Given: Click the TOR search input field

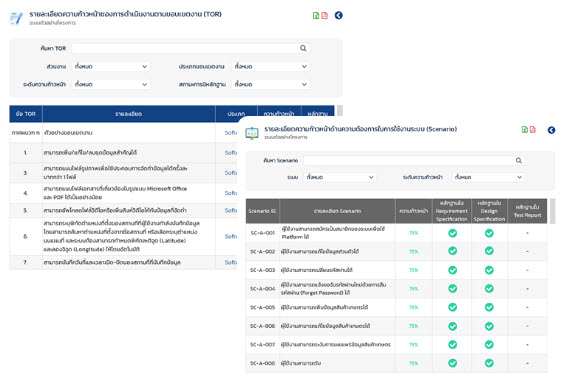Looking at the screenshot, I should pos(191,48).
